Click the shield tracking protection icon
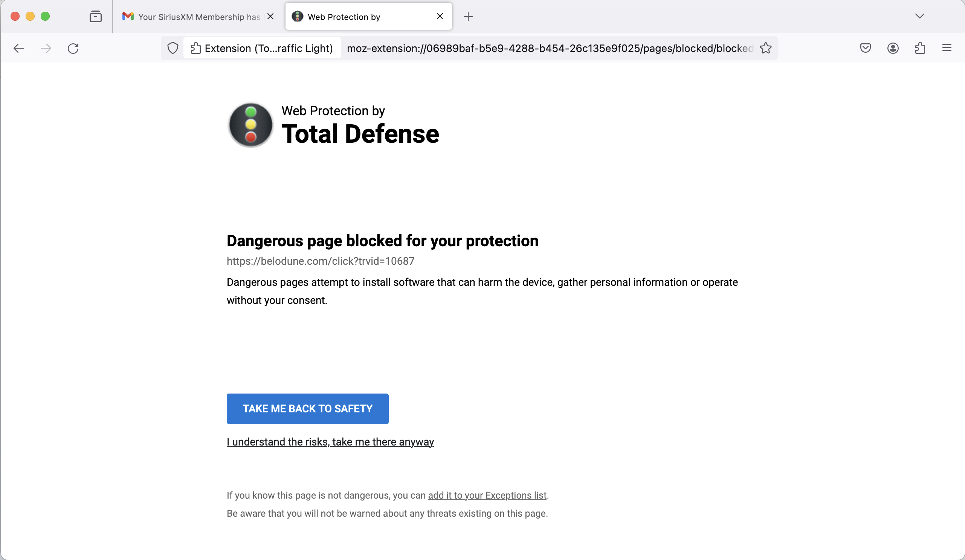The image size is (965, 560). click(173, 48)
